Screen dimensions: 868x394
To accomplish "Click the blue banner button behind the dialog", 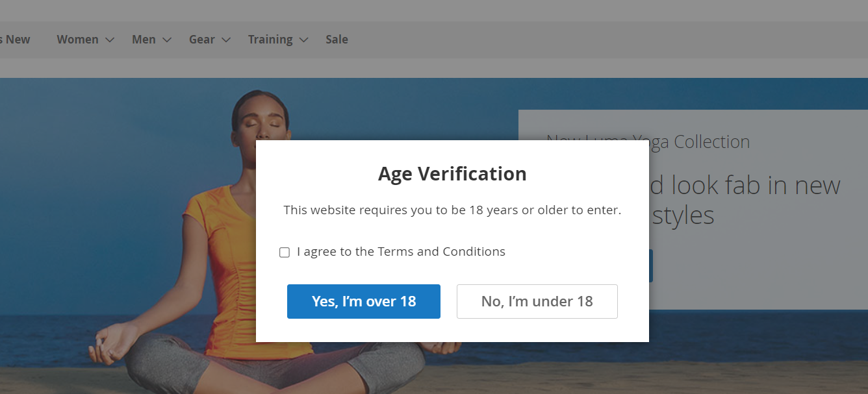I will point(651,266).
